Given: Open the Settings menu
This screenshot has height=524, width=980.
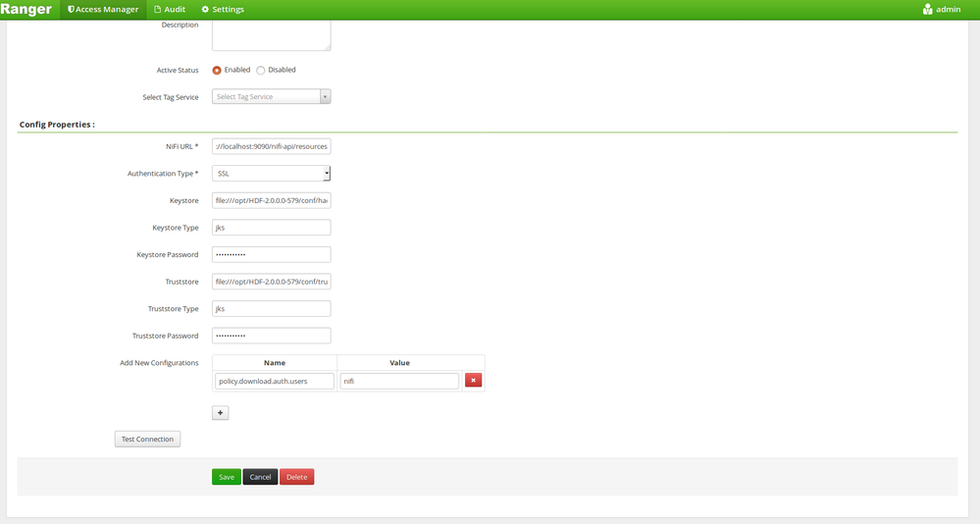Looking at the screenshot, I should click(x=223, y=10).
